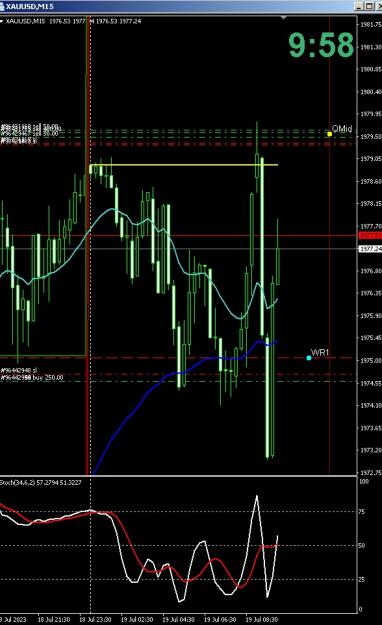The width and height of the screenshot is (382, 625).
Task: Click the red 1977.71 price label
Action: click(370, 236)
